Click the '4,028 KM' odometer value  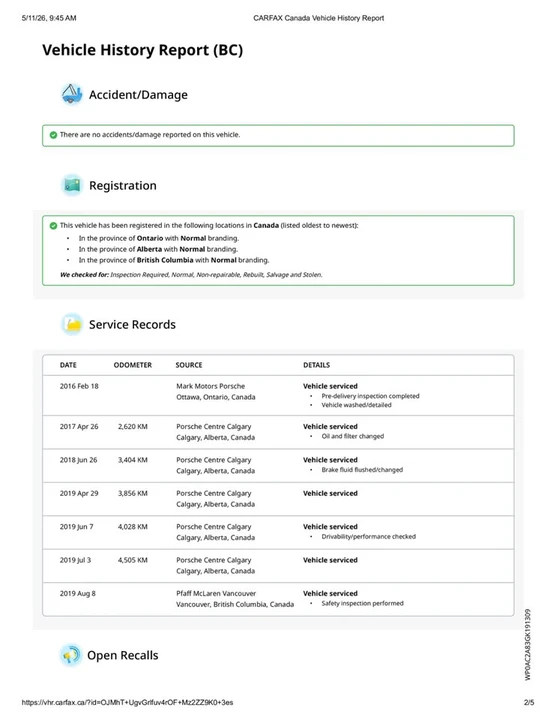click(x=133, y=527)
